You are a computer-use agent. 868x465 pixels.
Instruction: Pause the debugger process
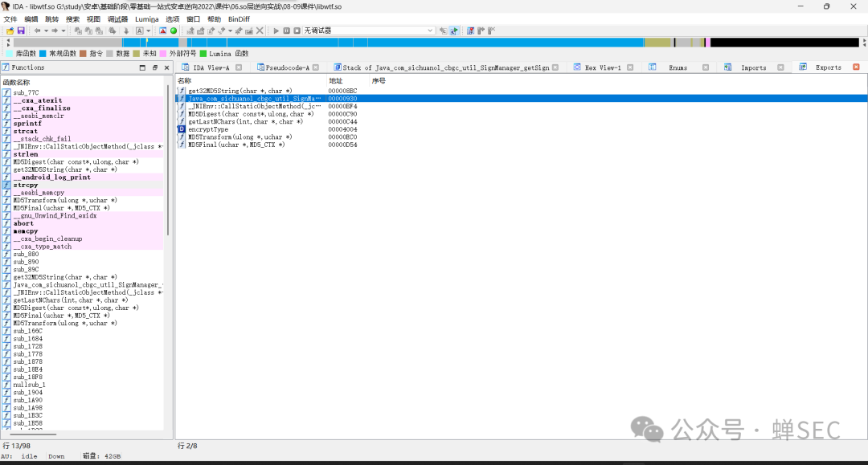[286, 31]
